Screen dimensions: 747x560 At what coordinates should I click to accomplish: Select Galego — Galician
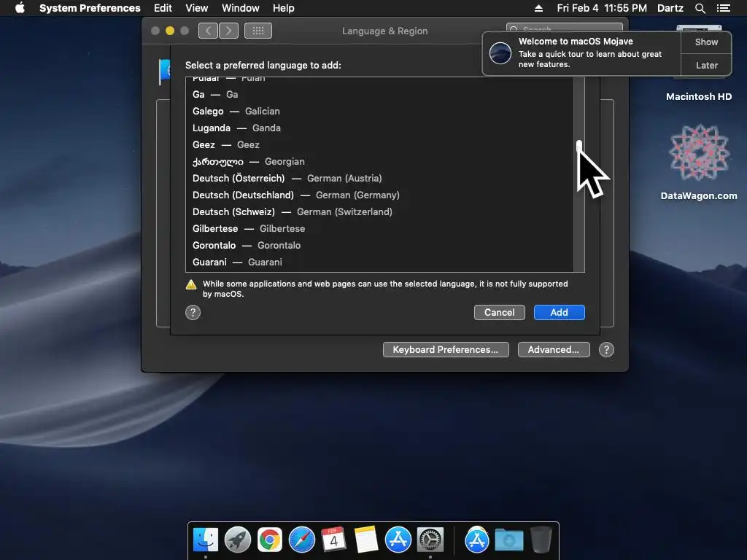[379, 111]
